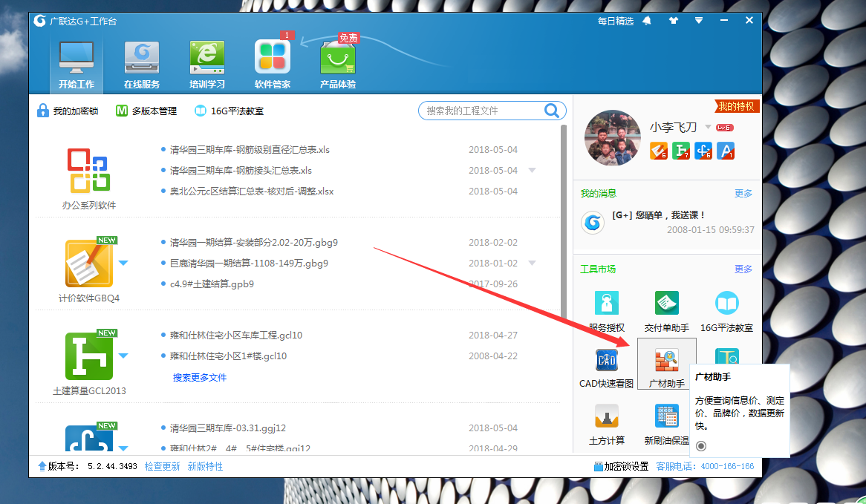This screenshot has width=866, height=504.
Task: Open the 产品体验 tab
Action: coord(338,65)
